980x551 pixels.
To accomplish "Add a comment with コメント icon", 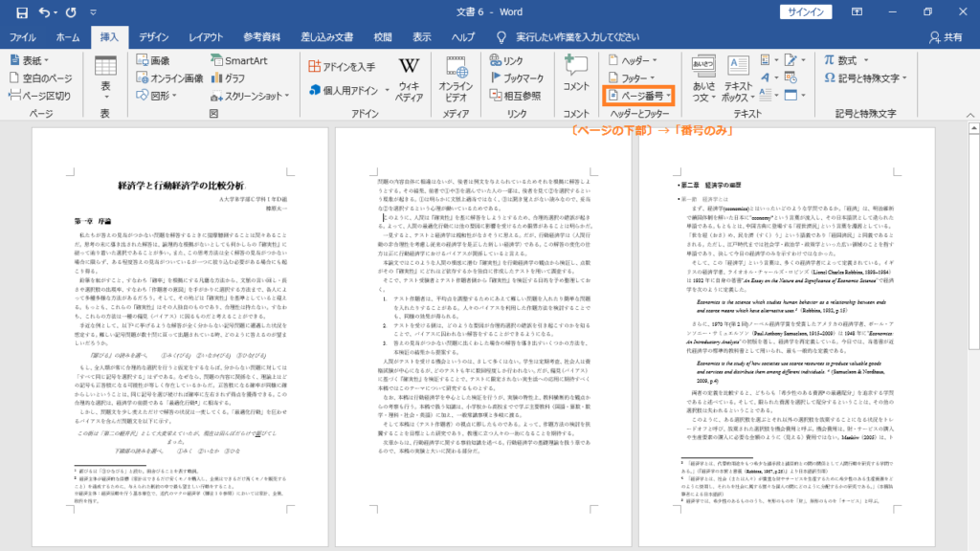I will coord(575,73).
